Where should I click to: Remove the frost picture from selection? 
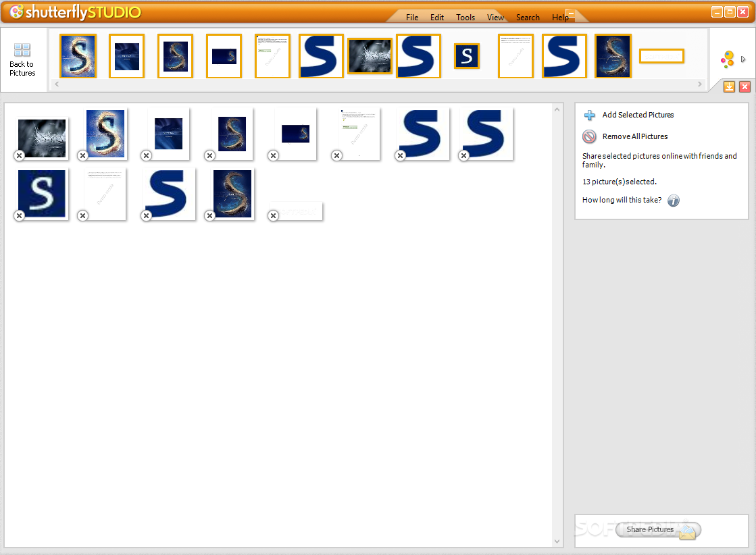[x=20, y=155]
